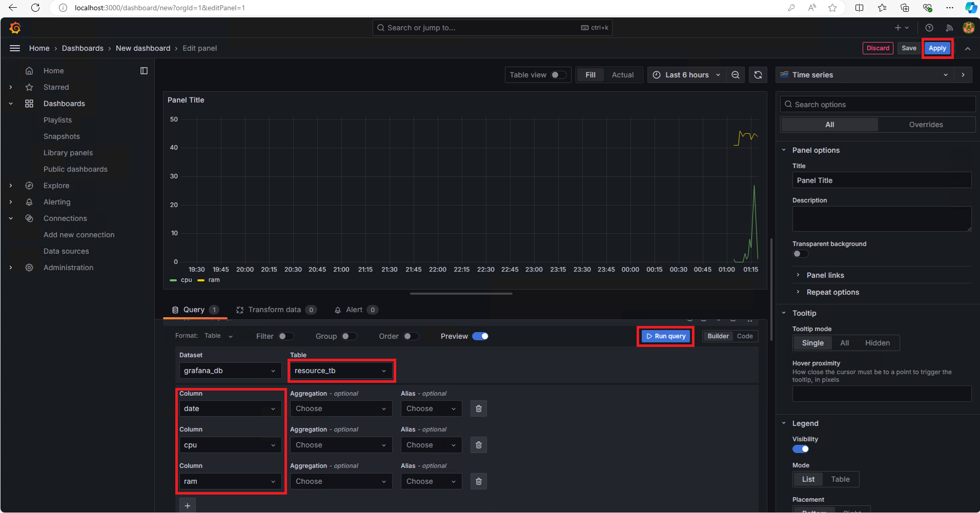
Task: Collapse the top toolbar with the chevron
Action: (968, 48)
